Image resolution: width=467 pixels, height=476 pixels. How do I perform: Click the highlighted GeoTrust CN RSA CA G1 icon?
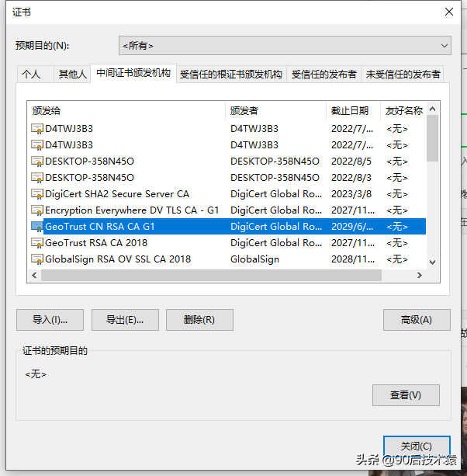pyautogui.click(x=37, y=227)
